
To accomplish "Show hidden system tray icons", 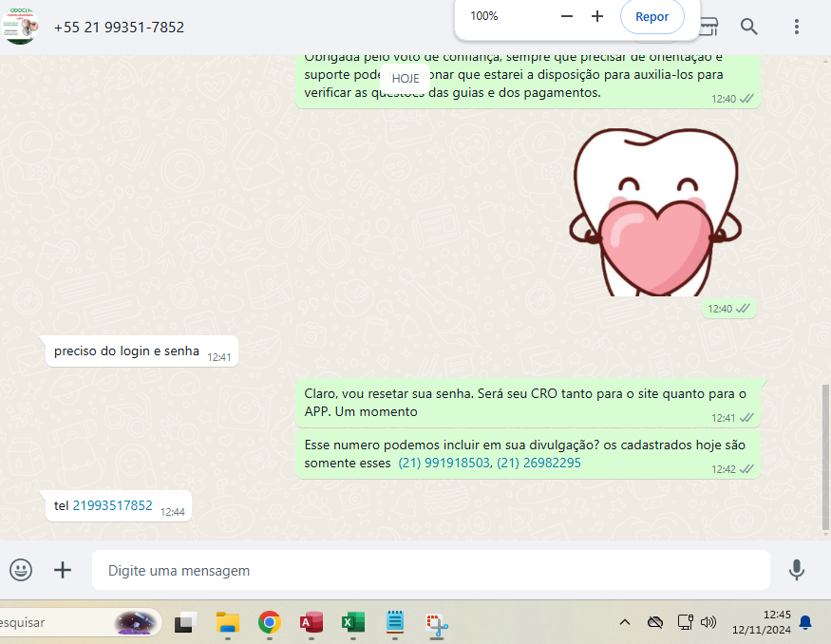I will (625, 623).
